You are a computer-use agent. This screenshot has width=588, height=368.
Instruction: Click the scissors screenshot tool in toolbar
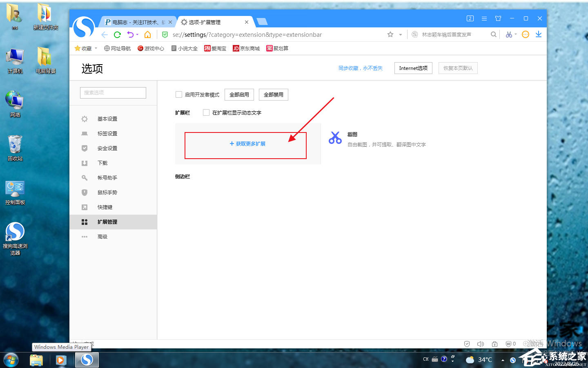point(509,35)
